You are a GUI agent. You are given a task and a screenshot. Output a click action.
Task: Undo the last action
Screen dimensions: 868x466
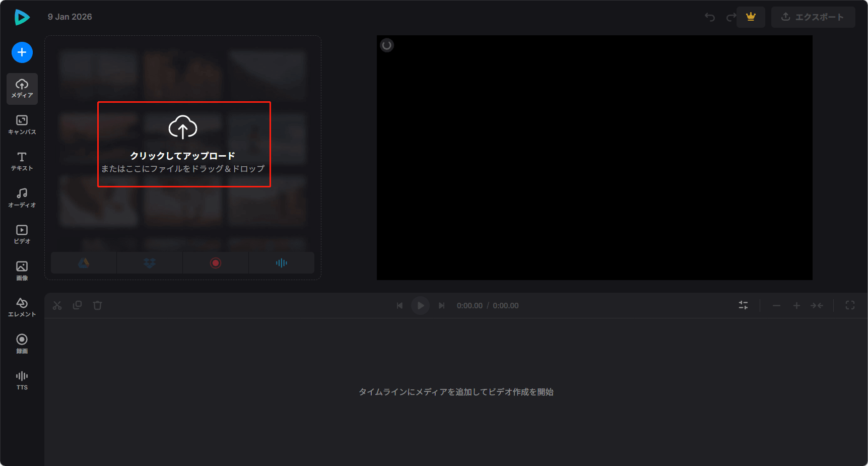click(710, 17)
